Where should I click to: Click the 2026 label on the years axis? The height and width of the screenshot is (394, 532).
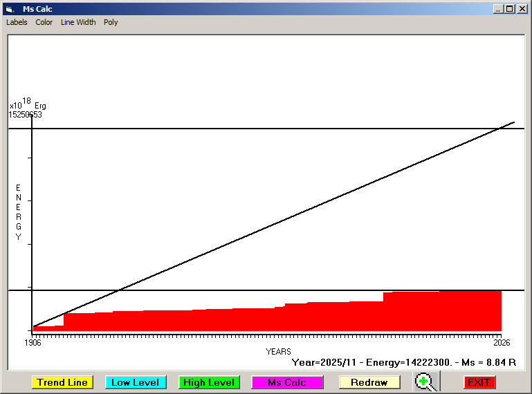pyautogui.click(x=501, y=343)
